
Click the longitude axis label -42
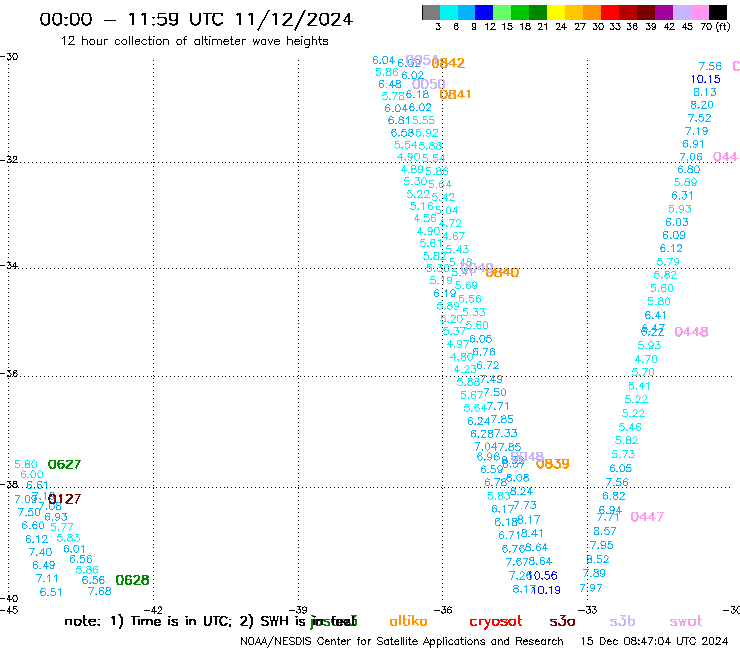153,610
